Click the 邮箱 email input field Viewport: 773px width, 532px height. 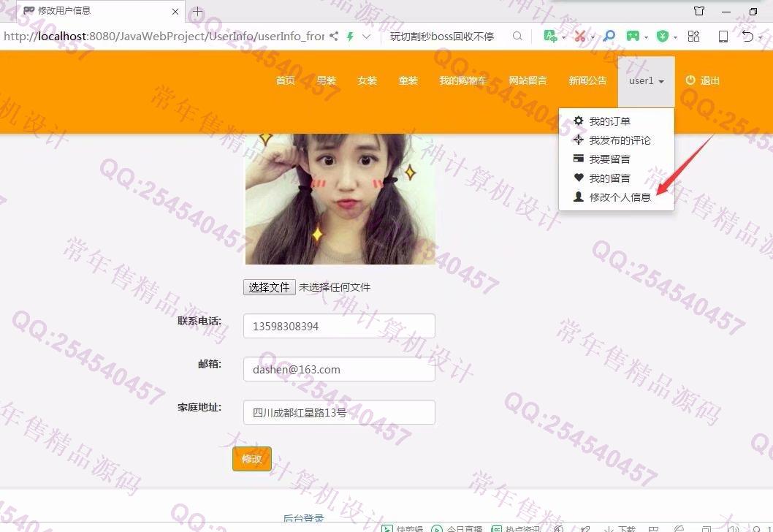(x=339, y=369)
